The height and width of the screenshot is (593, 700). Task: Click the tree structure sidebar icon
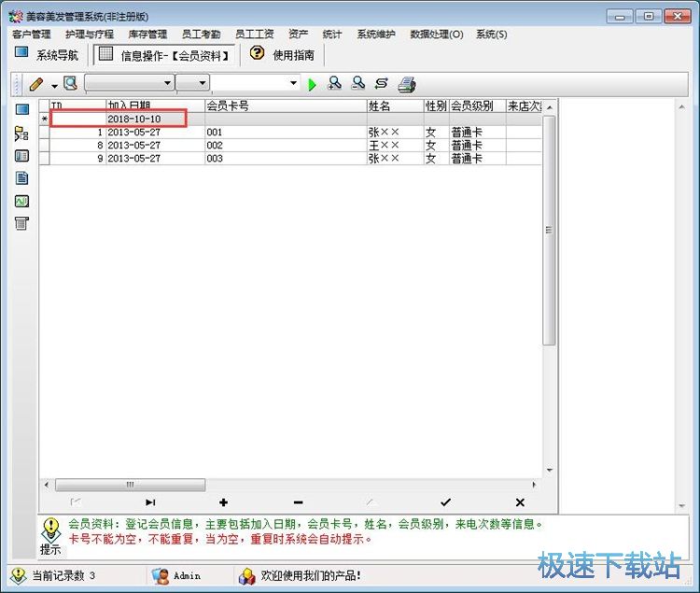tap(21, 134)
